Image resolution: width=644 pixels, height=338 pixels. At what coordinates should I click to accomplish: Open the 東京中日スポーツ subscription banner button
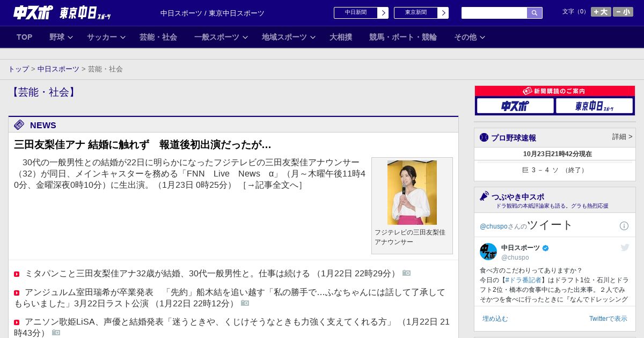coord(594,106)
